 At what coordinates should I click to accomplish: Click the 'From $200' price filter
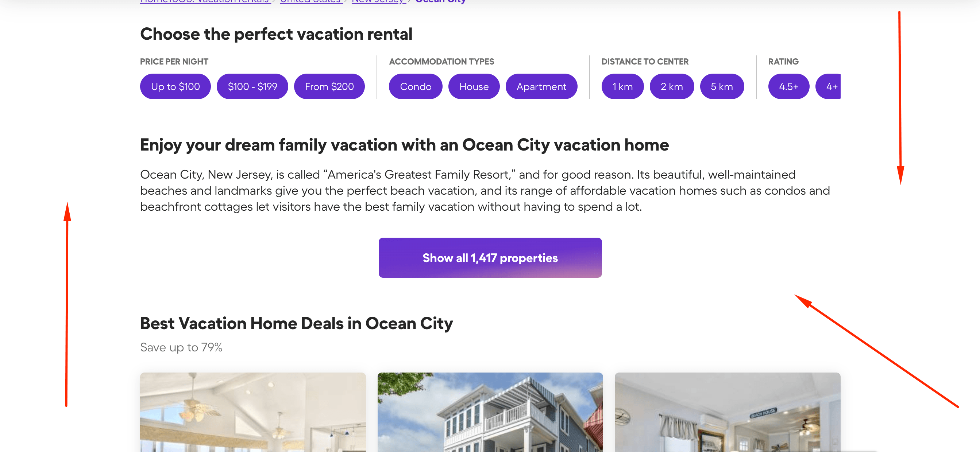[329, 86]
